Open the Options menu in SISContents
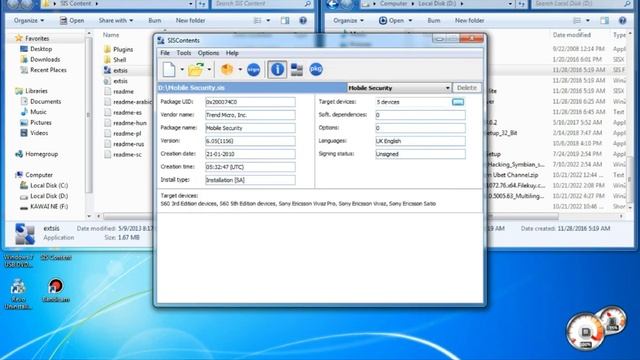 [x=209, y=53]
